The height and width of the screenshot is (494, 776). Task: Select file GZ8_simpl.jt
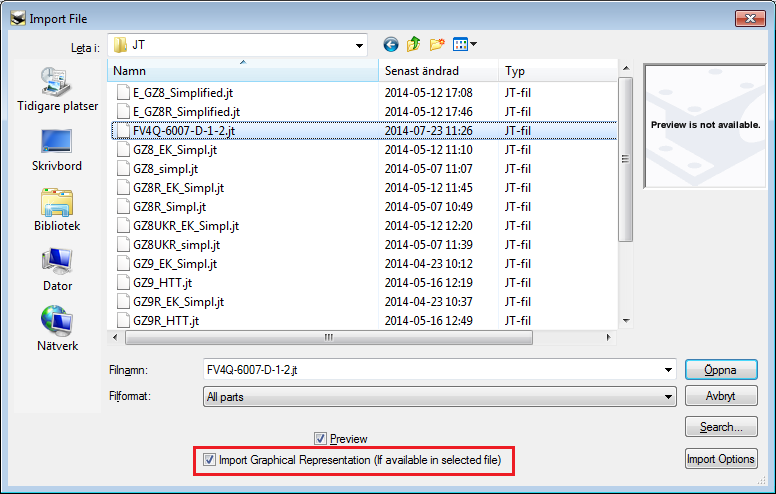click(x=165, y=169)
